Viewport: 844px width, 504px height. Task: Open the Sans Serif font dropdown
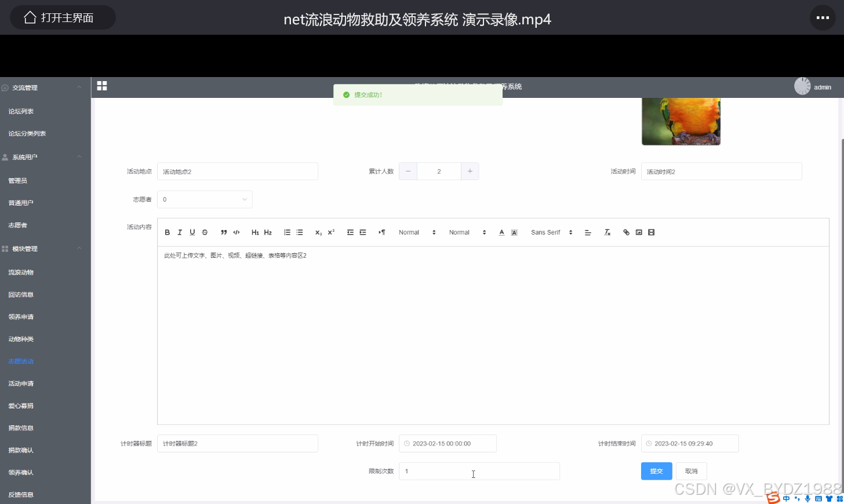click(551, 232)
